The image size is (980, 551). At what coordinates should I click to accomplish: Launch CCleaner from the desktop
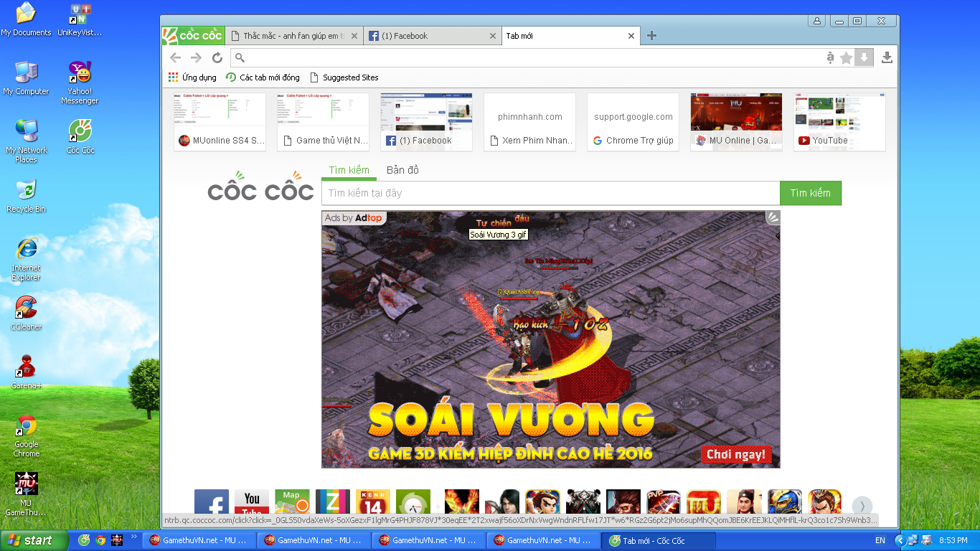(x=26, y=314)
